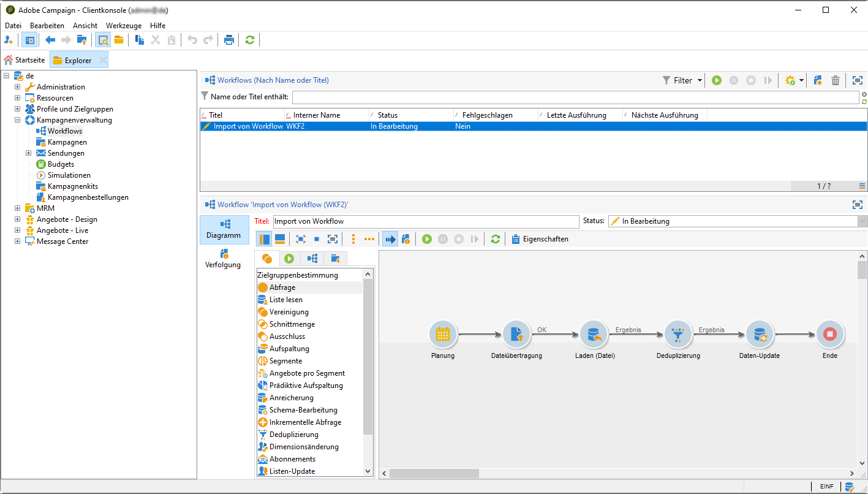Image resolution: width=868 pixels, height=494 pixels.
Task: Expand the Administration tree node
Action: (18, 87)
